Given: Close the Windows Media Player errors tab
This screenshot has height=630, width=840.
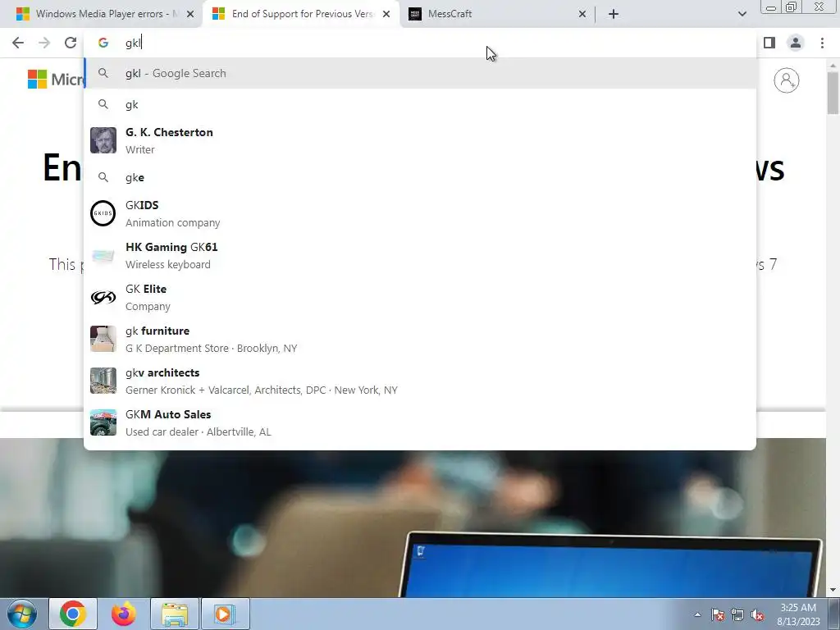Looking at the screenshot, I should click(x=190, y=14).
